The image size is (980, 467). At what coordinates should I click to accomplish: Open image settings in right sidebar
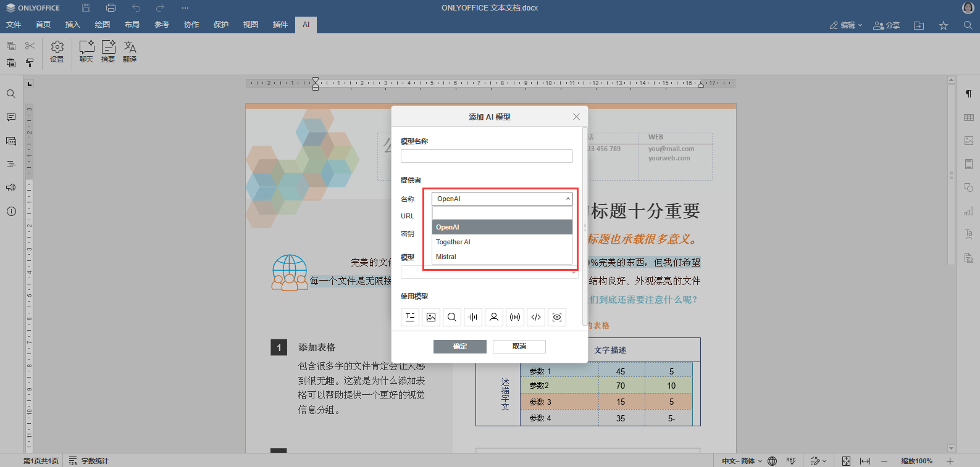point(969,141)
